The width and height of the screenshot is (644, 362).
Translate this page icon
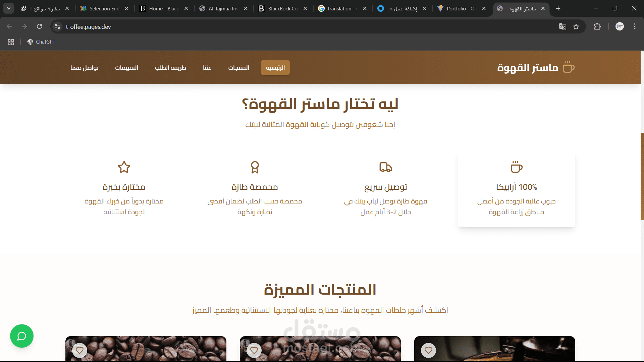click(562, 26)
